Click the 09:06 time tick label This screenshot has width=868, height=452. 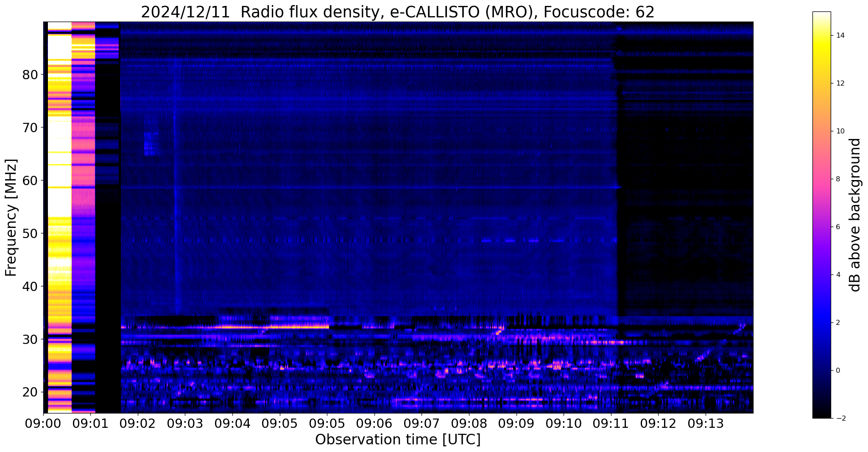[374, 423]
